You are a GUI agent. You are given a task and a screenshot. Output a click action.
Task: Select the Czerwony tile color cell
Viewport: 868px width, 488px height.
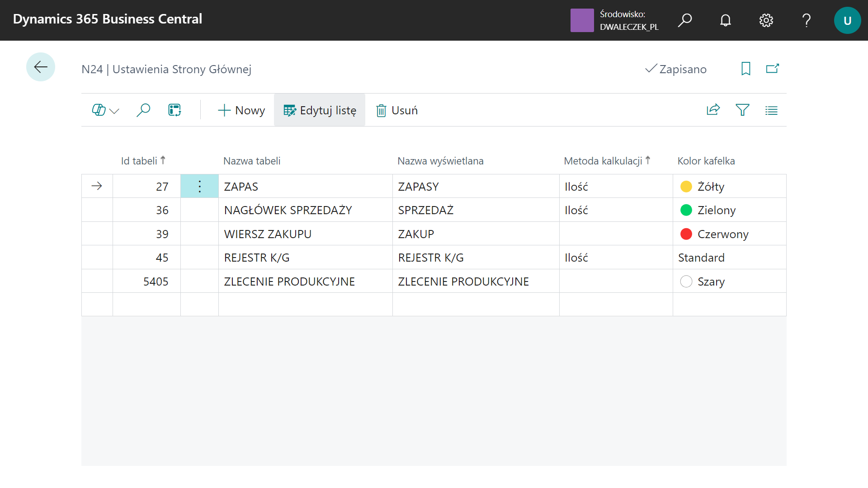click(x=729, y=234)
